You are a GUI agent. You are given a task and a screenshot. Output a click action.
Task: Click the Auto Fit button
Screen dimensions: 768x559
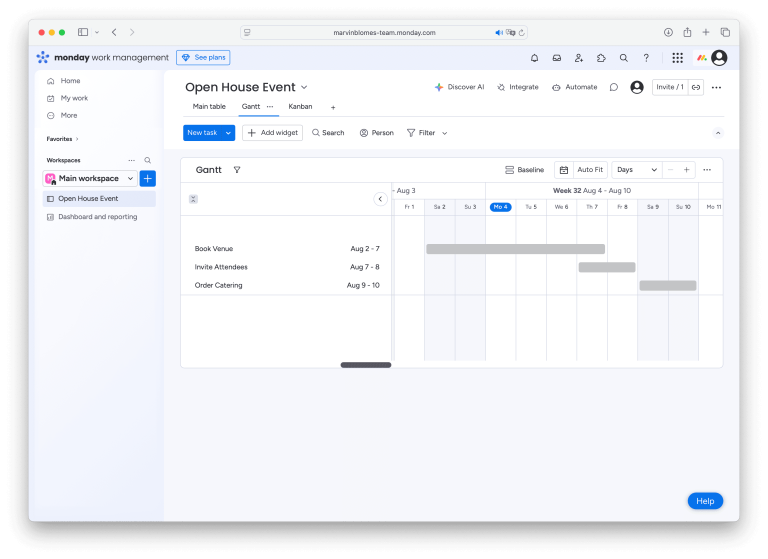[590, 170]
